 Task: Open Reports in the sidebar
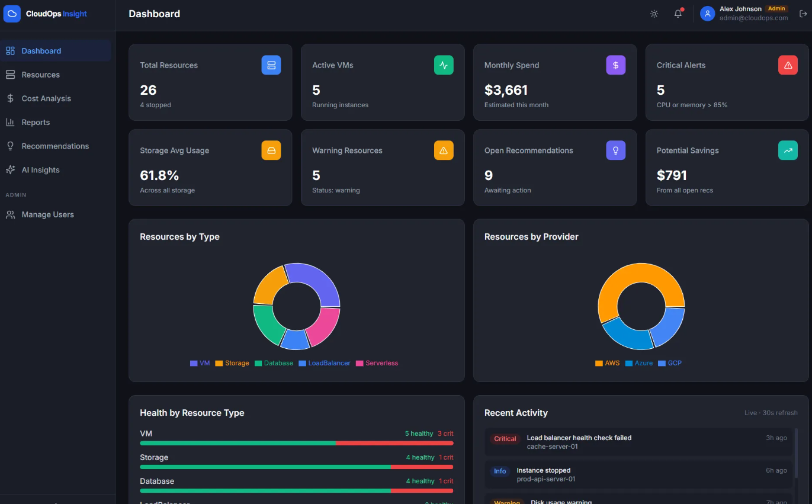56,122
